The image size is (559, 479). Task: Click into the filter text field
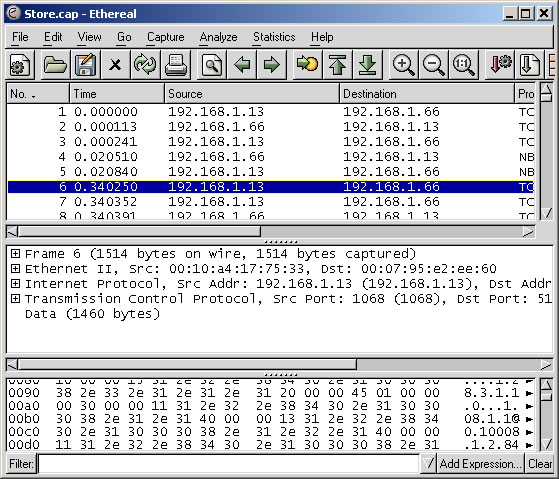click(x=229, y=464)
